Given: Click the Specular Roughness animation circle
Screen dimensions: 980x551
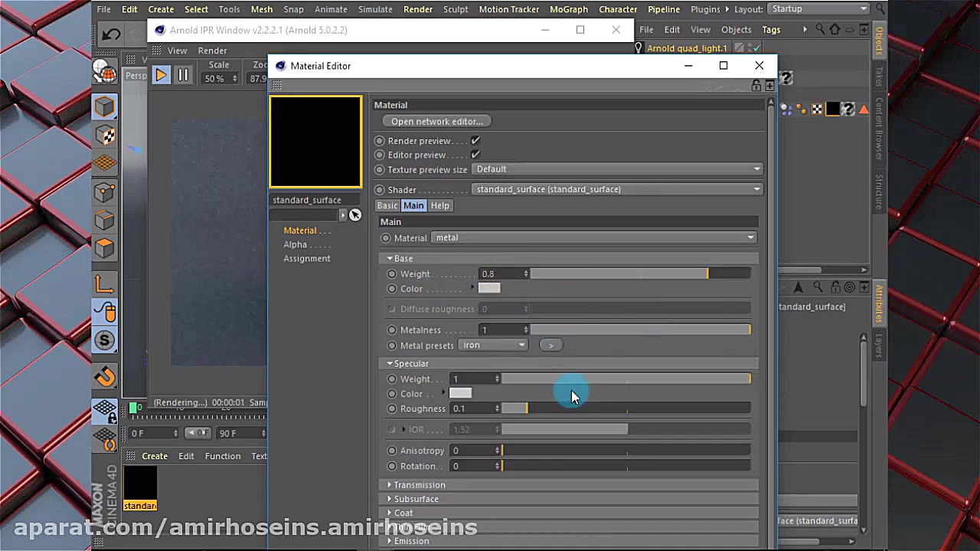Looking at the screenshot, I should pyautogui.click(x=392, y=409).
